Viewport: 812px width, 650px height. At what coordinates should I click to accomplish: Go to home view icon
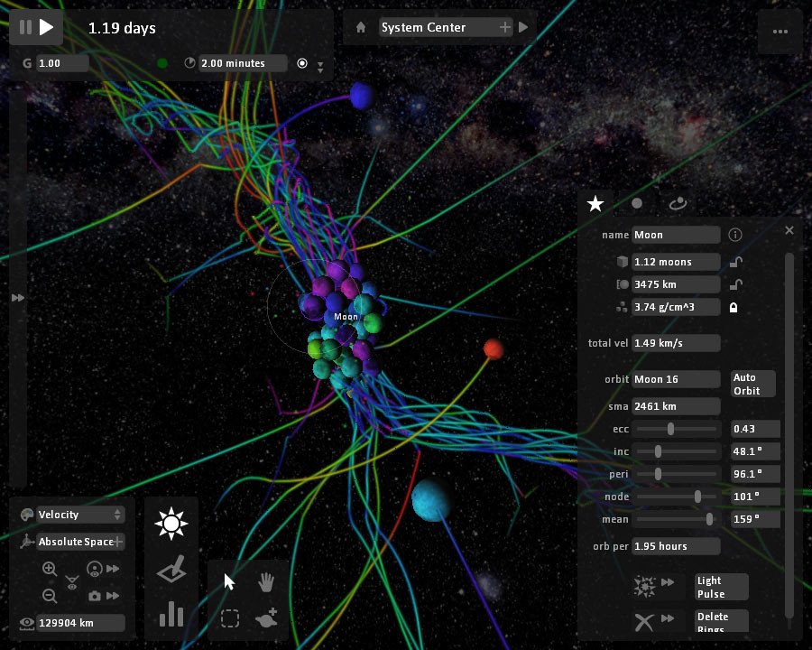[361, 27]
